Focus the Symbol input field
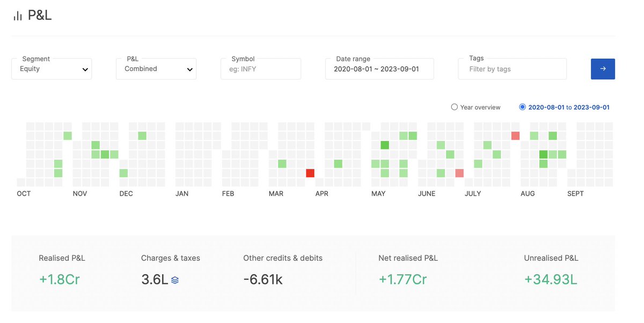 coord(261,69)
